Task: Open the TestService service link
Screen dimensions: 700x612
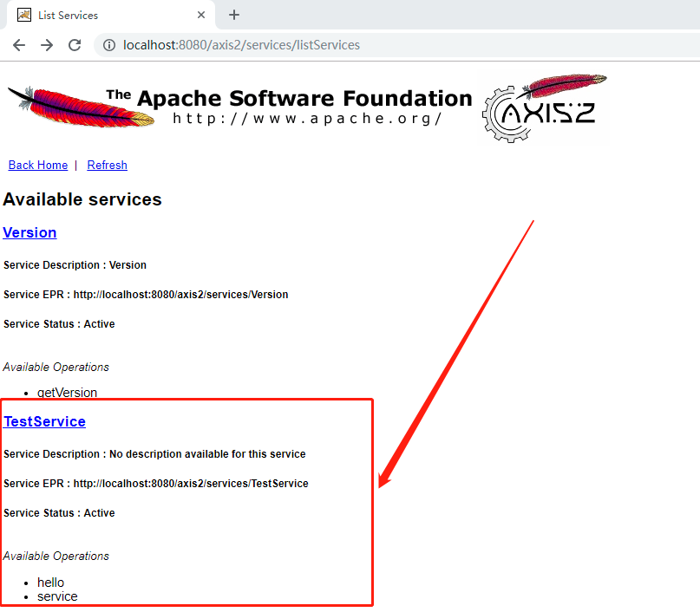Action: coord(44,421)
